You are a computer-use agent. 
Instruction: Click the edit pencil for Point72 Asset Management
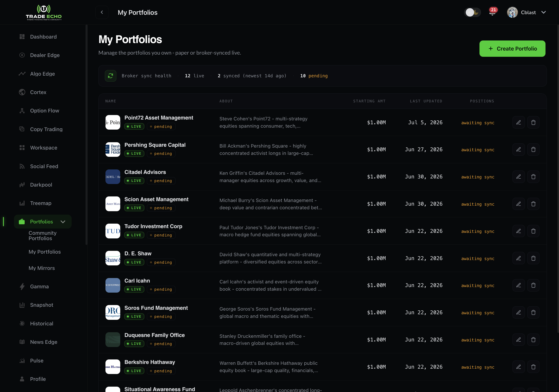pos(518,122)
